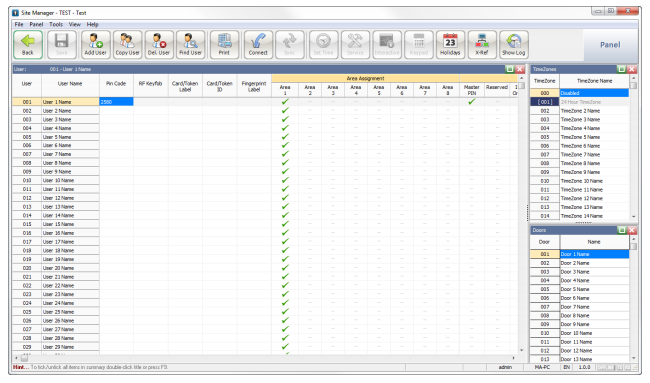Toggle Area 1 checkmark for User 2
Image resolution: width=650 pixels, height=383 pixels.
click(x=285, y=111)
